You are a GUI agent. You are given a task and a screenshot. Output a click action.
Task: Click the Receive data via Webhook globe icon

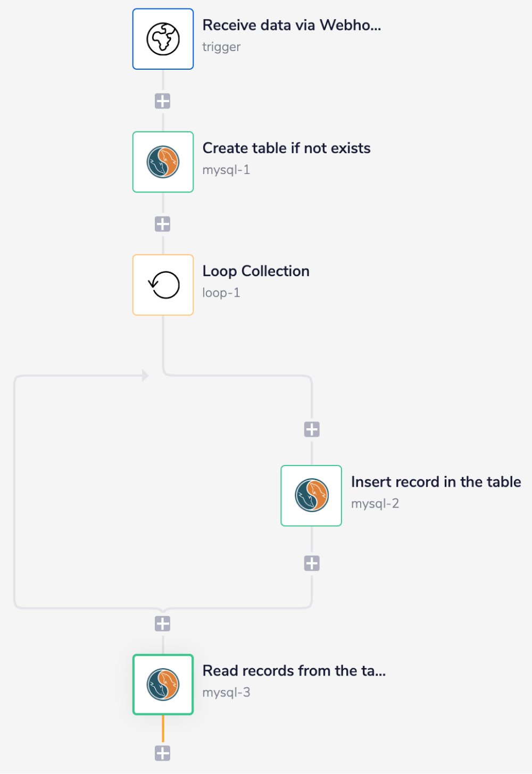tap(163, 39)
